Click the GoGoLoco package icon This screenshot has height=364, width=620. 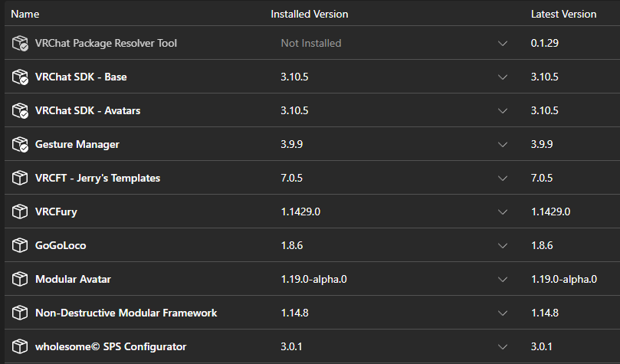[x=20, y=245]
